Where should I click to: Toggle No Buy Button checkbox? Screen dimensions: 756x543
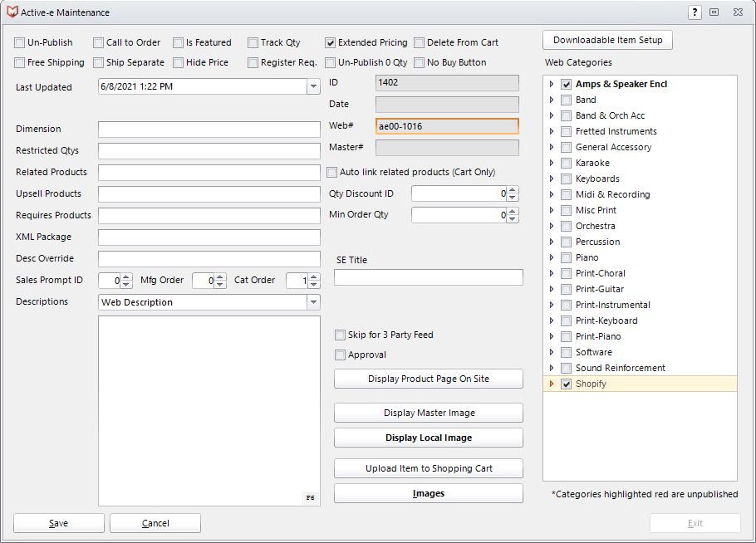pyautogui.click(x=420, y=62)
